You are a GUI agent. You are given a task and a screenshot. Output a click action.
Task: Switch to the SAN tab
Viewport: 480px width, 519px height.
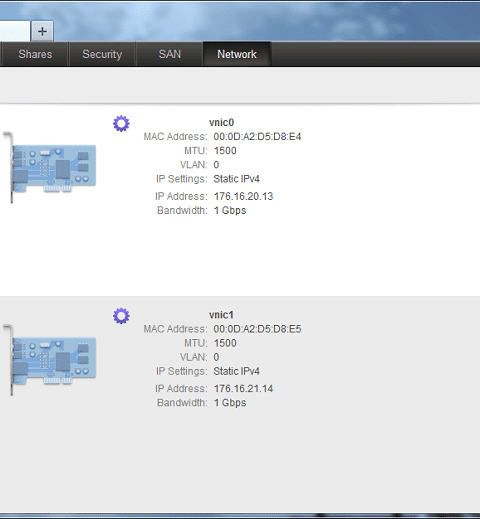coord(170,54)
